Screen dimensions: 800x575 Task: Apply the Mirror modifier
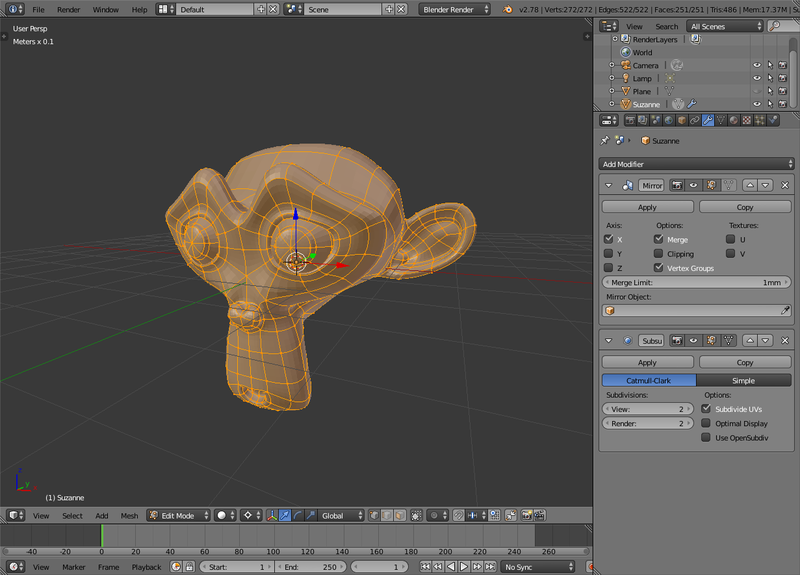(x=647, y=207)
